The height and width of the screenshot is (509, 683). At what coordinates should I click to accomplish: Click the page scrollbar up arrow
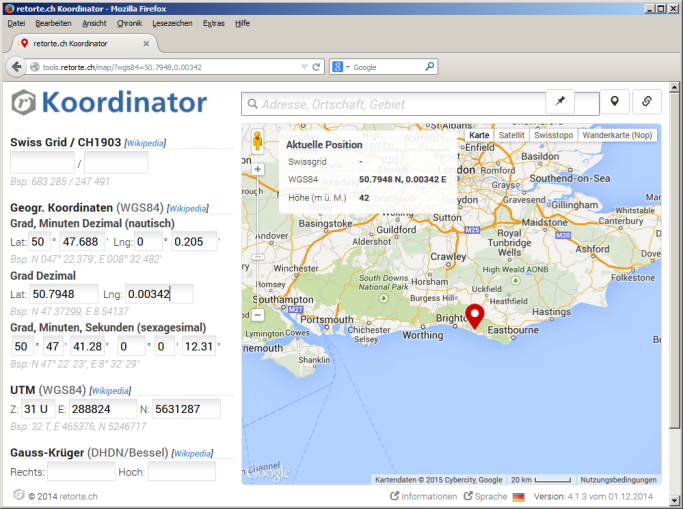click(674, 87)
